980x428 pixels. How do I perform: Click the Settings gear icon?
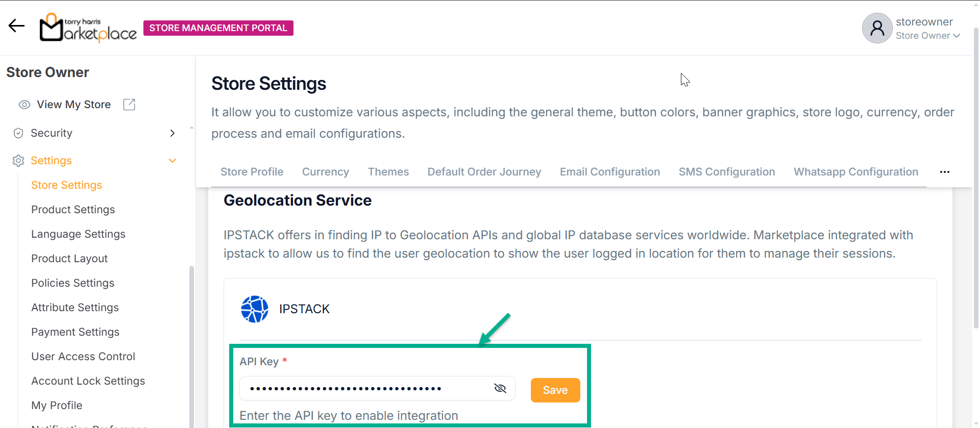pos(18,161)
